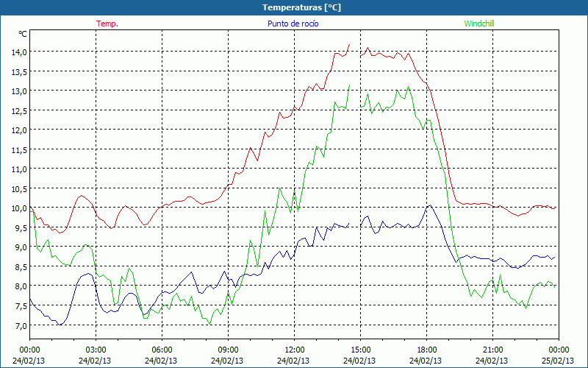Click the 21:00 time axis label
588x368 pixels.
(x=492, y=350)
